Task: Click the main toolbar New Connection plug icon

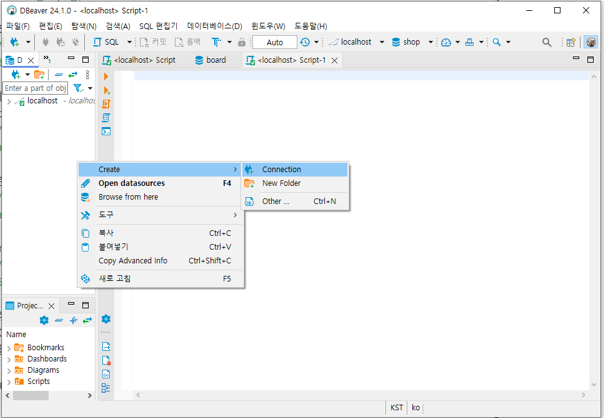Action: [x=15, y=42]
